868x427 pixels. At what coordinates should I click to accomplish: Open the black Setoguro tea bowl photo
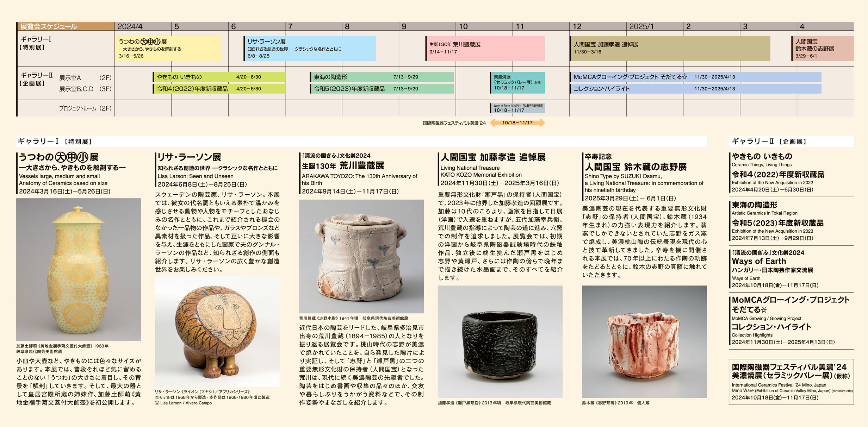pyautogui.click(x=500, y=341)
